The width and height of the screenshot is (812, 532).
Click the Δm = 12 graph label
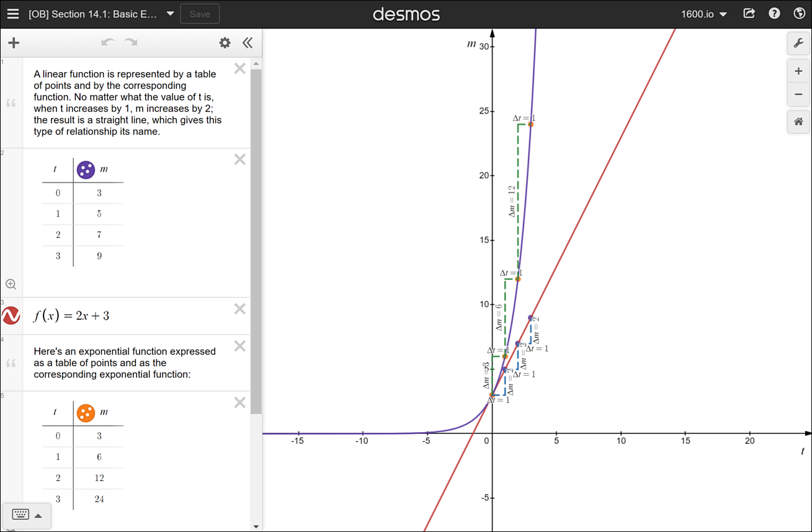coord(512,201)
